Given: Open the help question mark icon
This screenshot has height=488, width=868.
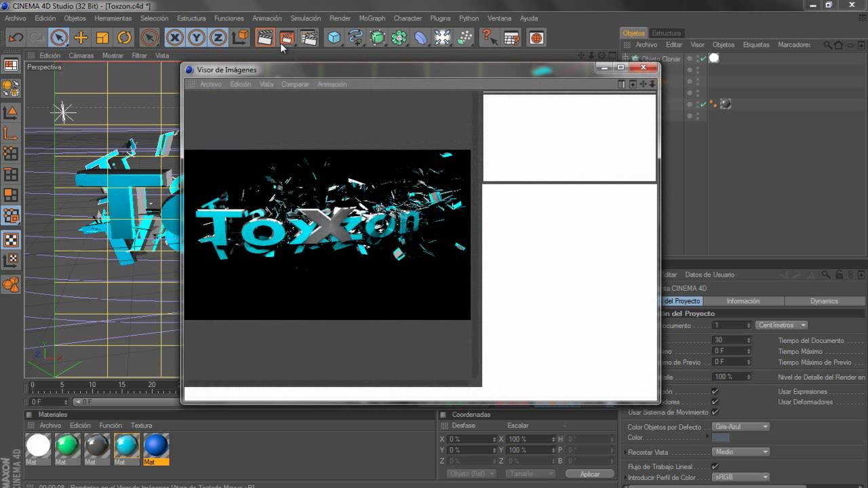Looking at the screenshot, I should click(x=488, y=38).
